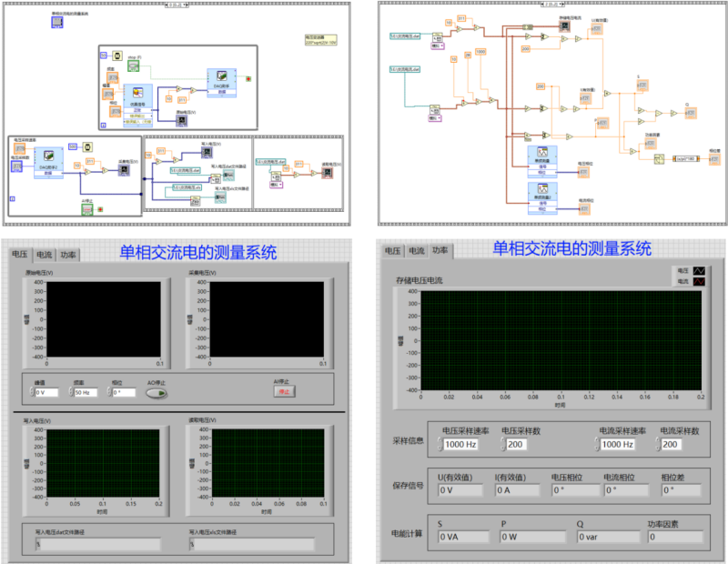
Task: Open the 功率 tab in left panel
Action: (67, 255)
